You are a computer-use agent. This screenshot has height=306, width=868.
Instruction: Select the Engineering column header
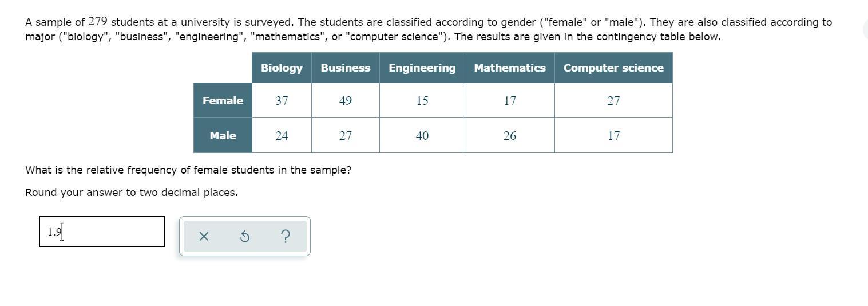(422, 68)
